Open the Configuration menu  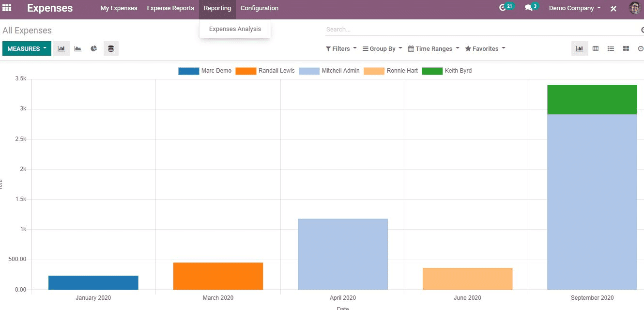pyautogui.click(x=260, y=8)
